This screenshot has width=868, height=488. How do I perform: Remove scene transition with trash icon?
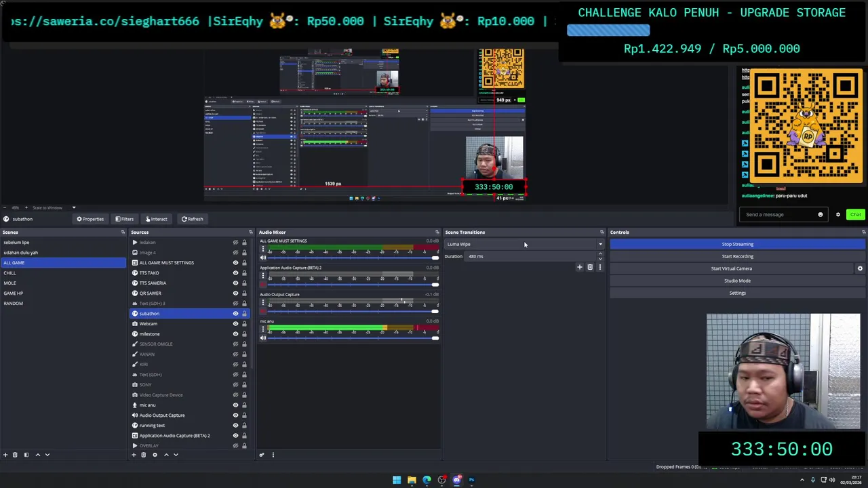tap(590, 267)
